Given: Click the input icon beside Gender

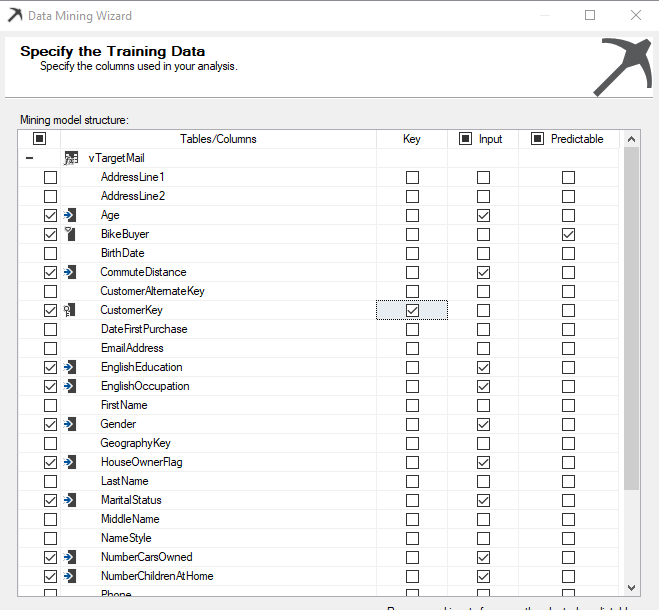Looking at the screenshot, I should pyautogui.click(x=70, y=424).
